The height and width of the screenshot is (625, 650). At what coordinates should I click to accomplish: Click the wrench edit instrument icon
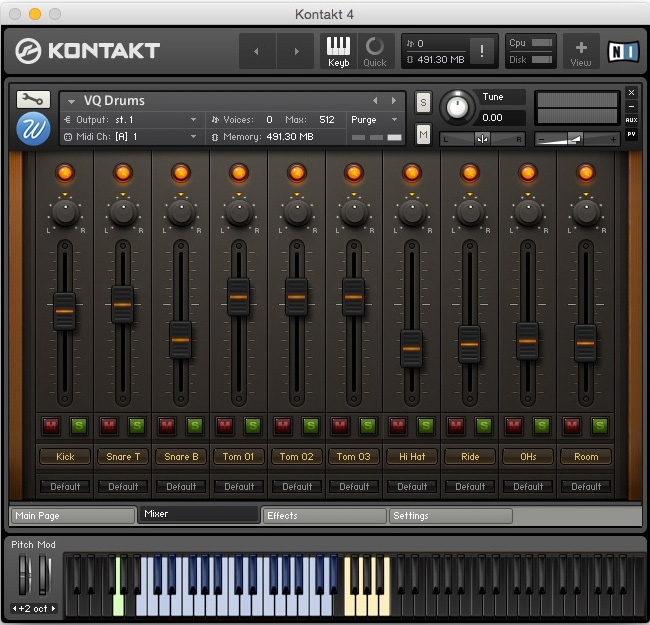pyautogui.click(x=33, y=100)
